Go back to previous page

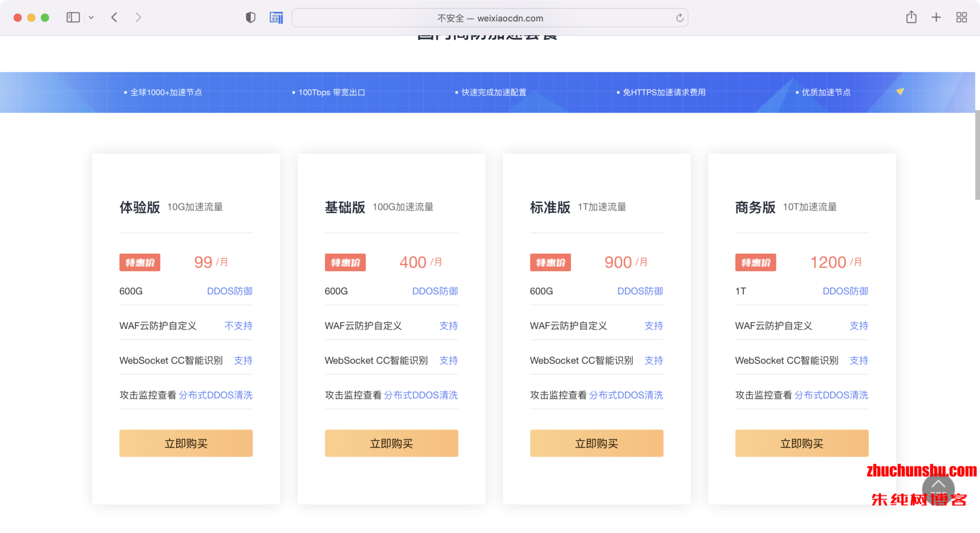point(114,17)
